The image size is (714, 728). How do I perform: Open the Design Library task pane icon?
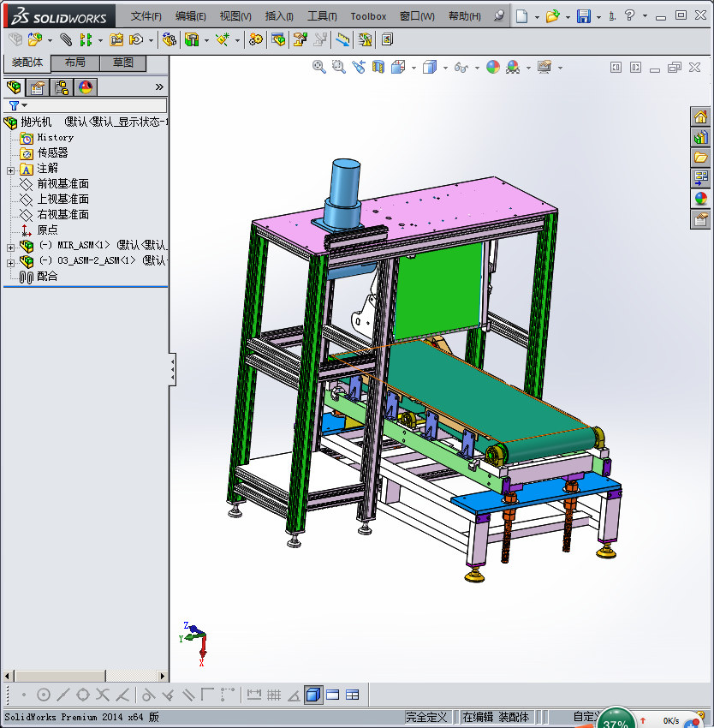[700, 137]
